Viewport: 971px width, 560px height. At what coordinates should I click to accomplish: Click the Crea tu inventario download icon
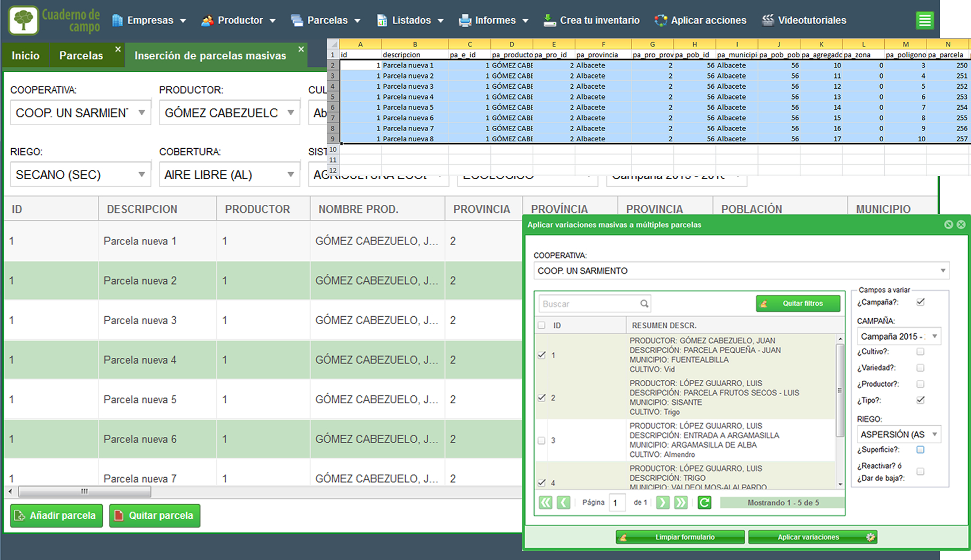549,20
